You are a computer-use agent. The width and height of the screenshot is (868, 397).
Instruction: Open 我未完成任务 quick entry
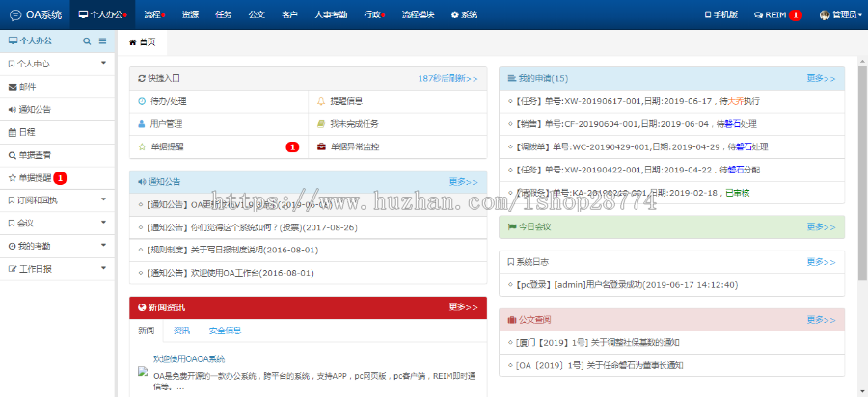pyautogui.click(x=397, y=124)
